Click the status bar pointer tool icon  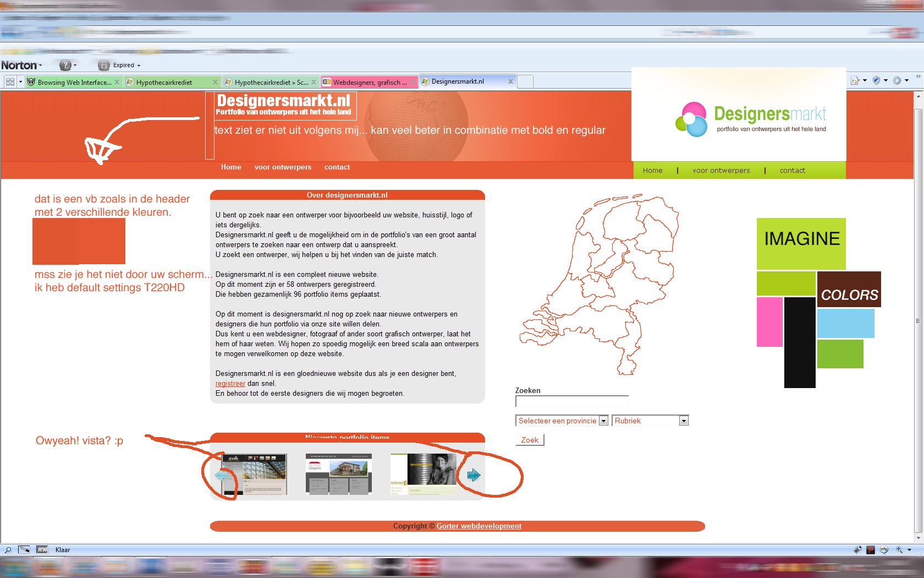pos(24,550)
